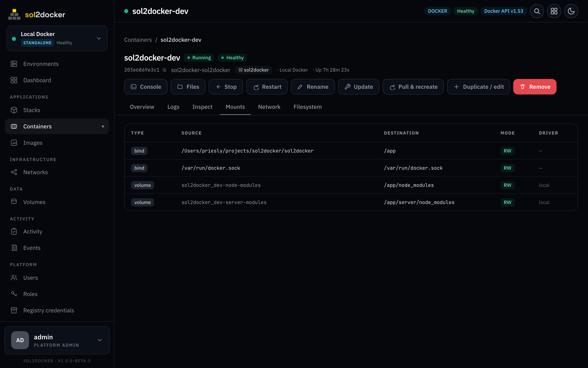Click Images sidebar icon
This screenshot has width=588, height=368.
pos(14,143)
